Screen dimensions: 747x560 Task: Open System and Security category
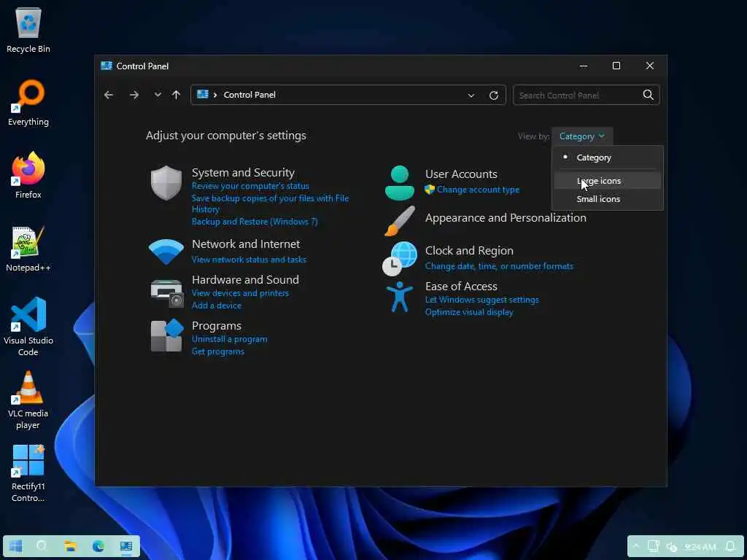[x=243, y=172]
